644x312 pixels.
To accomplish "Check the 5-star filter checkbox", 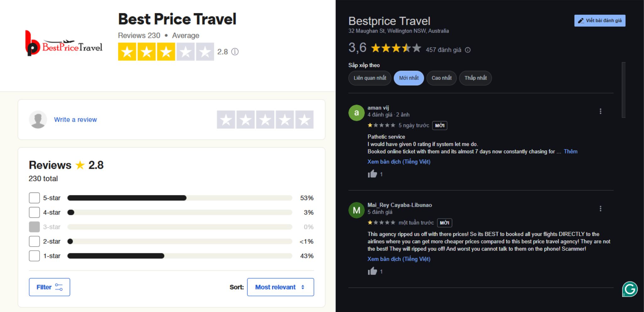I will click(x=34, y=198).
